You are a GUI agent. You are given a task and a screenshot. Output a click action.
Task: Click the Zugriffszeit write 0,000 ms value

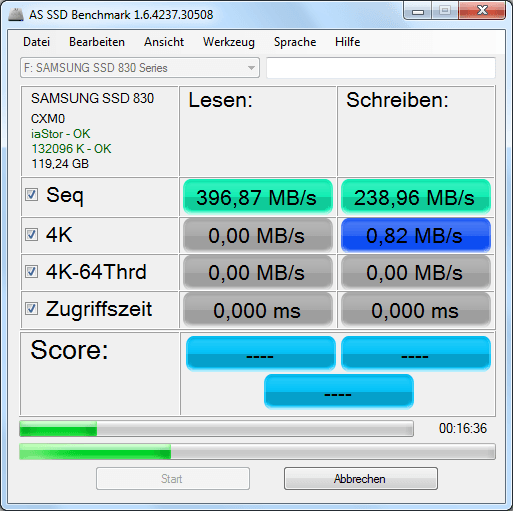click(416, 309)
